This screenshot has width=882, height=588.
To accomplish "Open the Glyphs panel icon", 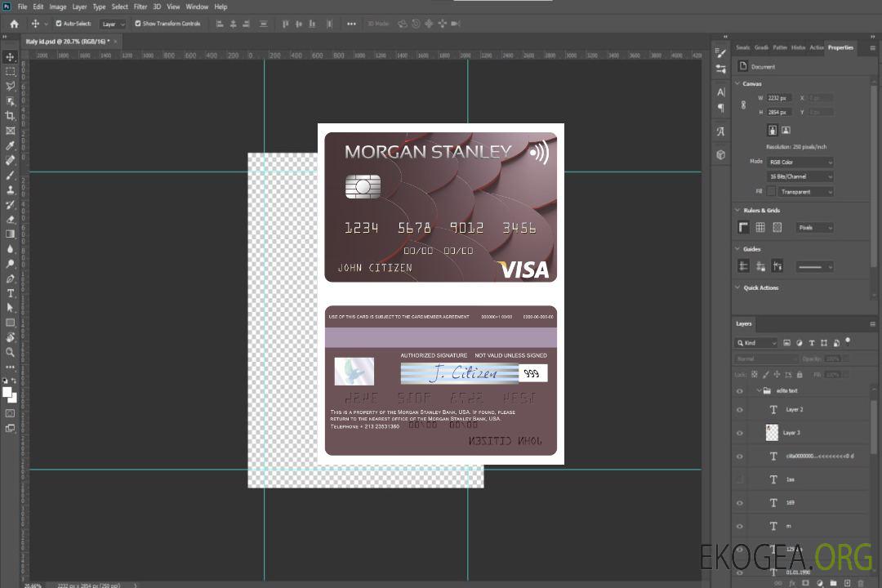I will click(720, 131).
